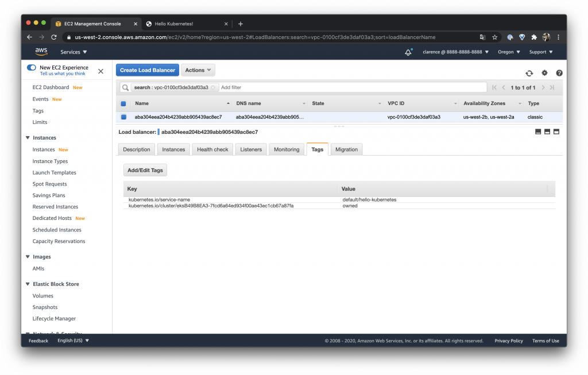
Task: Switch to Hello Kubernetes browser tab
Action: pyautogui.click(x=187, y=24)
